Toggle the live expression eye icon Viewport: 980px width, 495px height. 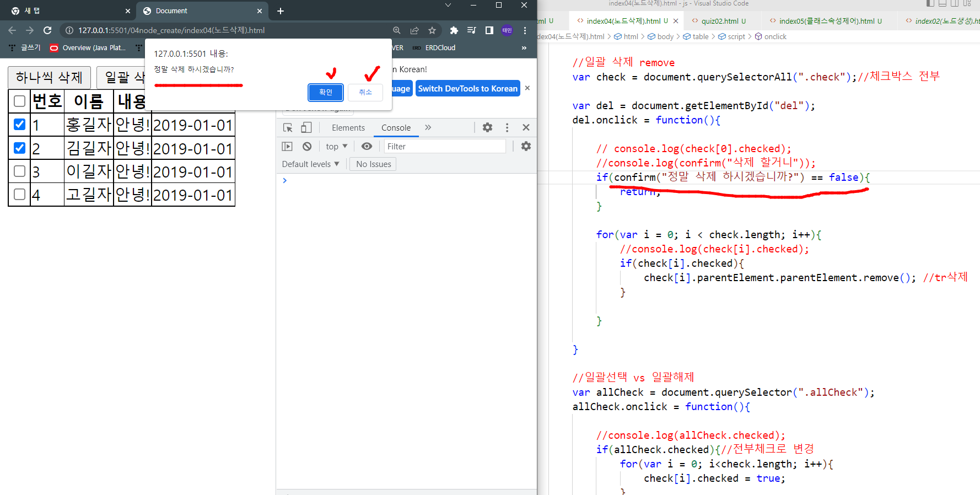click(367, 146)
